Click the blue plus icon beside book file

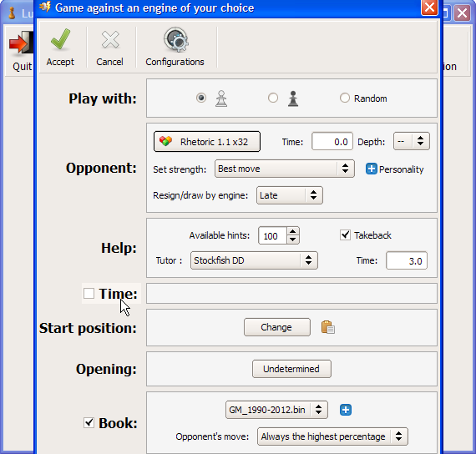click(x=346, y=410)
